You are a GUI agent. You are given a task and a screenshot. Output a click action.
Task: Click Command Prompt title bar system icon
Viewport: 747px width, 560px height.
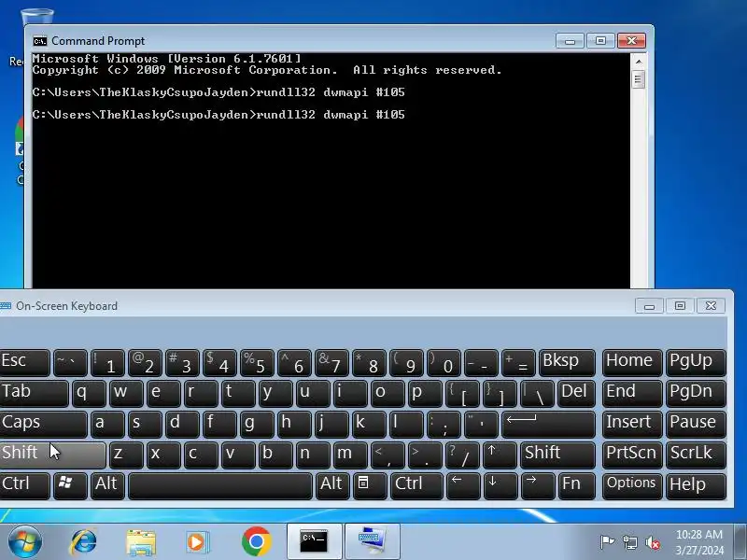pyautogui.click(x=40, y=41)
